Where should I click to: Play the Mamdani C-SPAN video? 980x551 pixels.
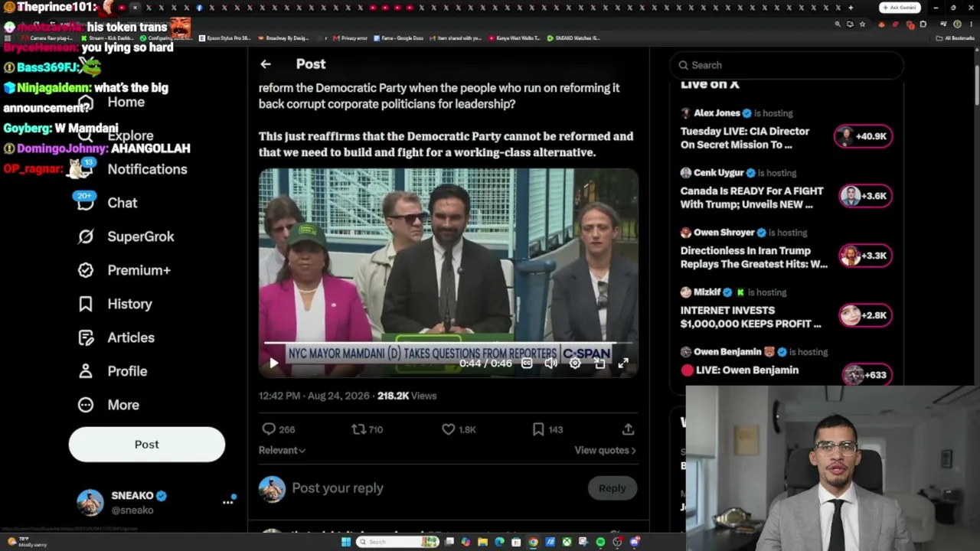point(273,364)
